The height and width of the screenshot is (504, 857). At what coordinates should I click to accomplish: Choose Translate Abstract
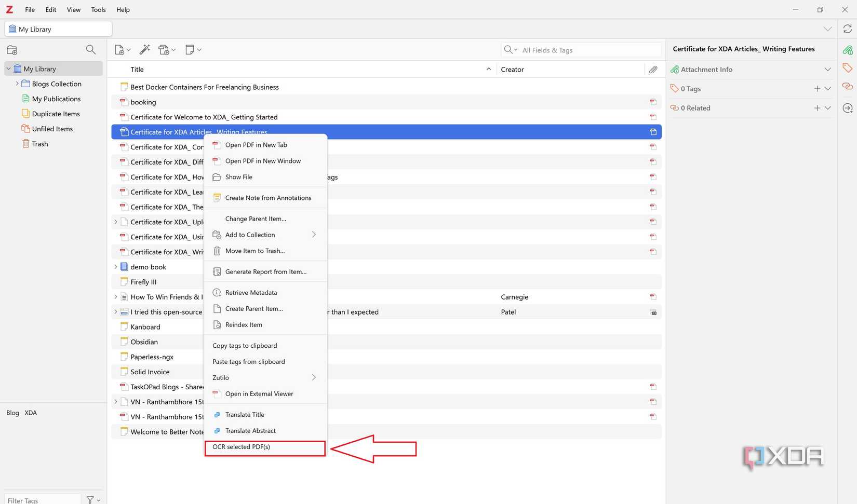click(x=265, y=431)
